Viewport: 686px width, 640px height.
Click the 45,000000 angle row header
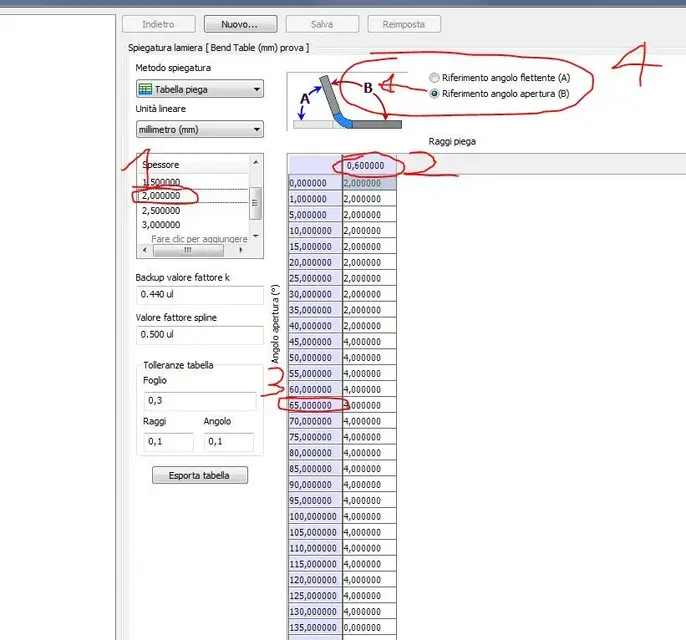coord(315,342)
